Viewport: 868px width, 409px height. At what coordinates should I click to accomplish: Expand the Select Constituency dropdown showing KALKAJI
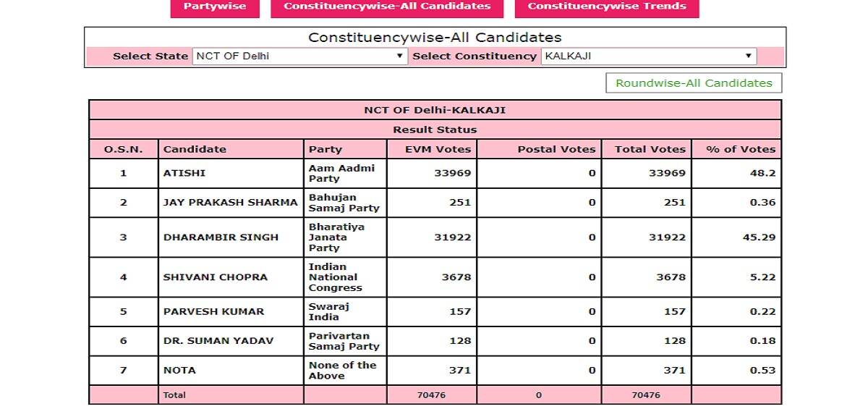649,56
